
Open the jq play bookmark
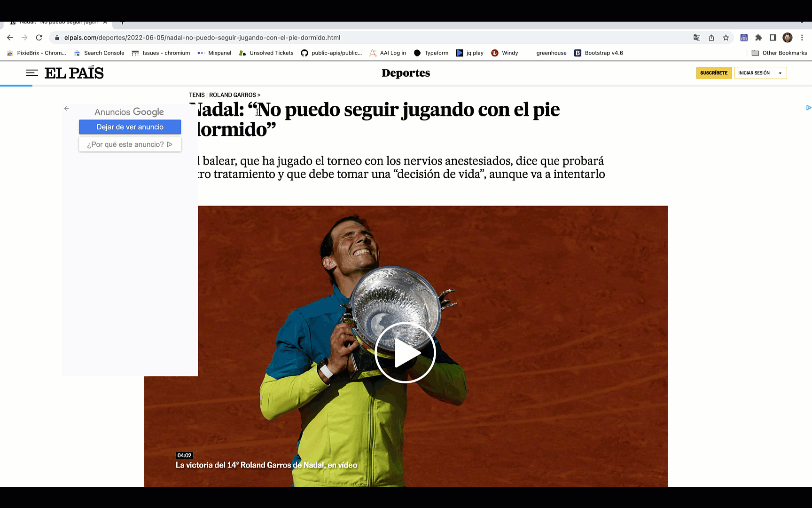470,53
